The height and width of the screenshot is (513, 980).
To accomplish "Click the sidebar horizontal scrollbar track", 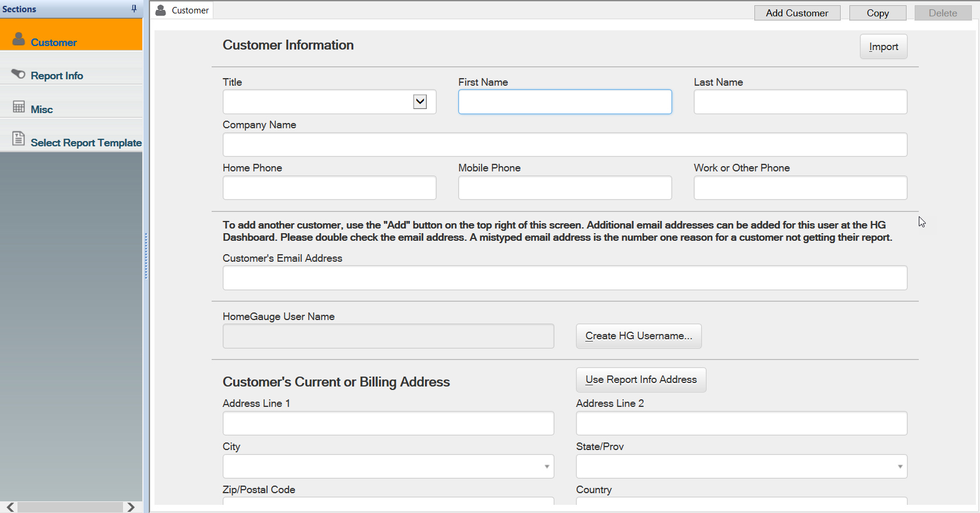I will (x=70, y=507).
